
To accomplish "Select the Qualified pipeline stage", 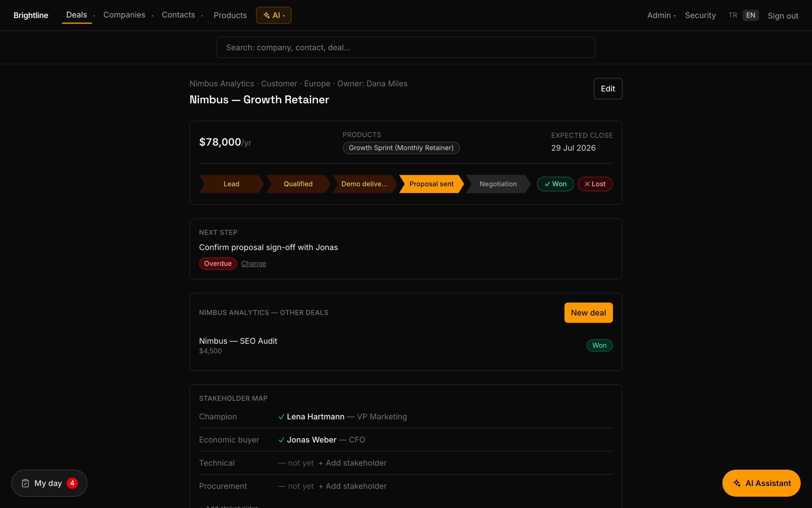I will (298, 184).
